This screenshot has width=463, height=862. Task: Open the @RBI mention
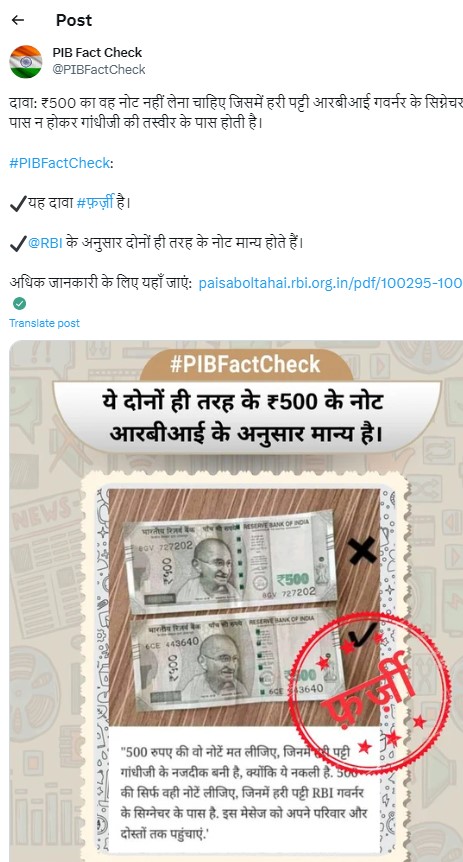click(45, 243)
